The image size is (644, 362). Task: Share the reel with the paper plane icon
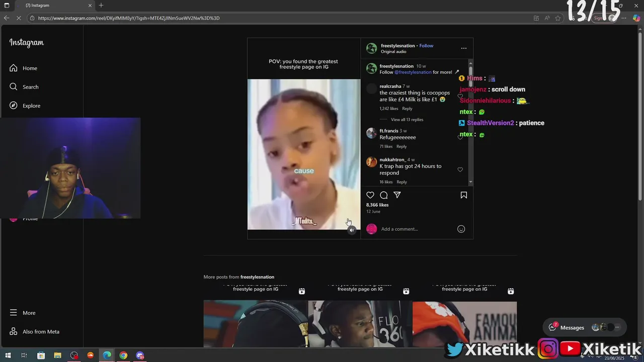(397, 195)
